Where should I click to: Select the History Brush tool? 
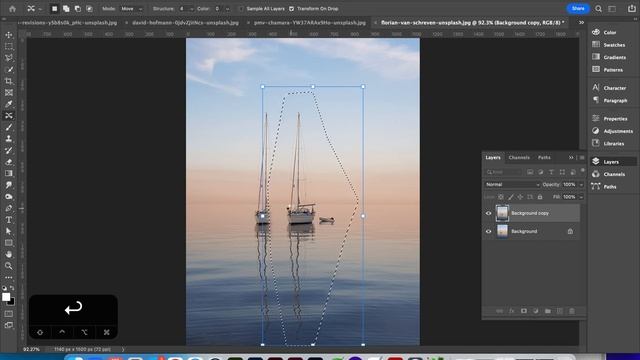[9, 150]
